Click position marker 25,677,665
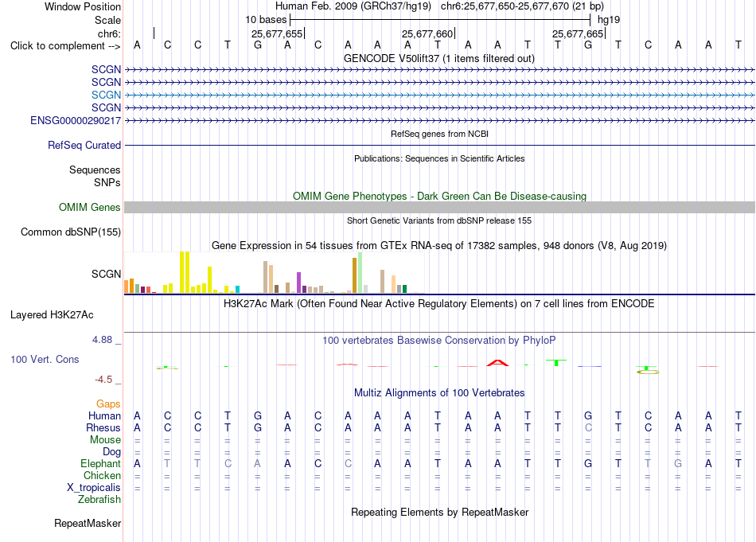The width and height of the screenshot is (756, 542). [578, 33]
